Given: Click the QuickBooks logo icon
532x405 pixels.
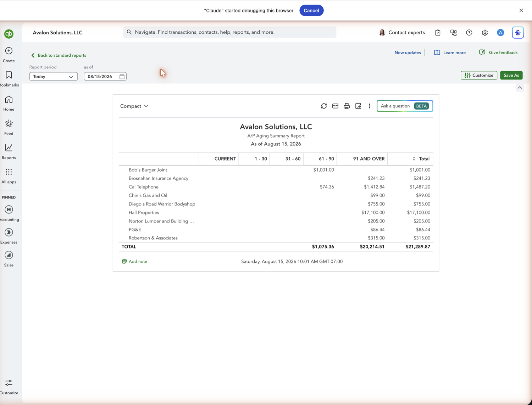Looking at the screenshot, I should point(9,34).
